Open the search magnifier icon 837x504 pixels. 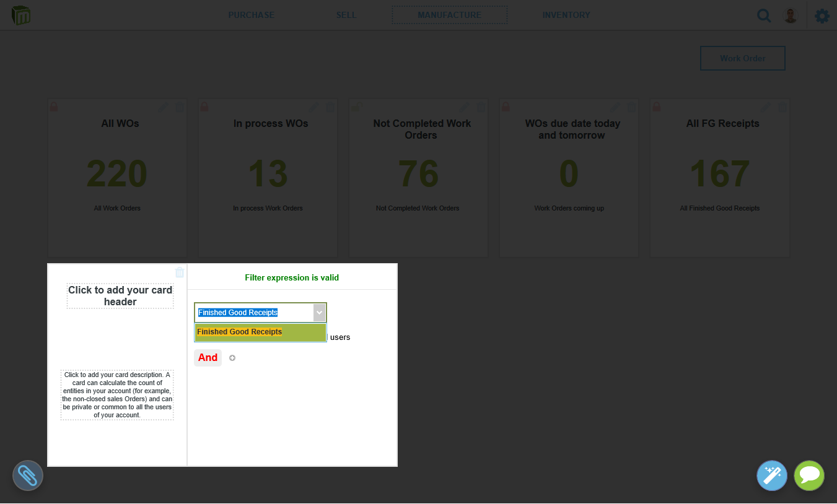coord(764,15)
